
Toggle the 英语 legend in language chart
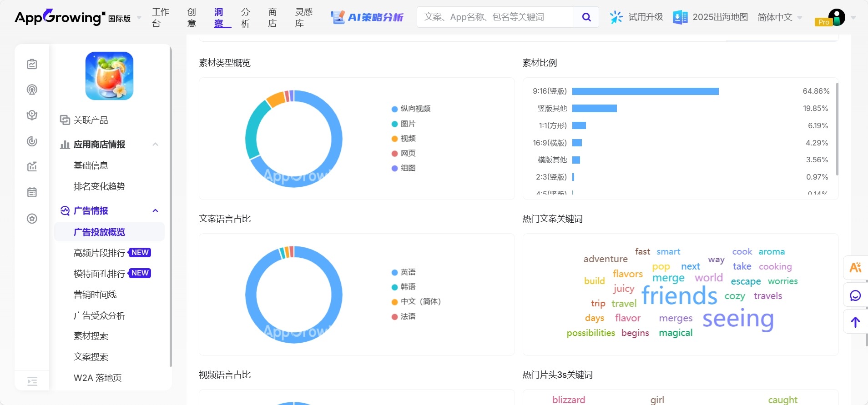point(404,272)
